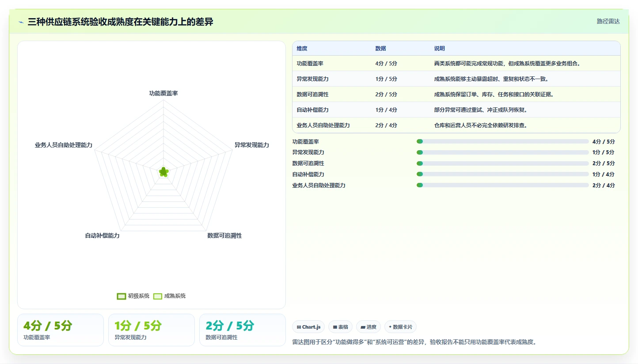The height and width of the screenshot is (364, 638).
Task: Click the 维度 table column header
Action: [302, 48]
